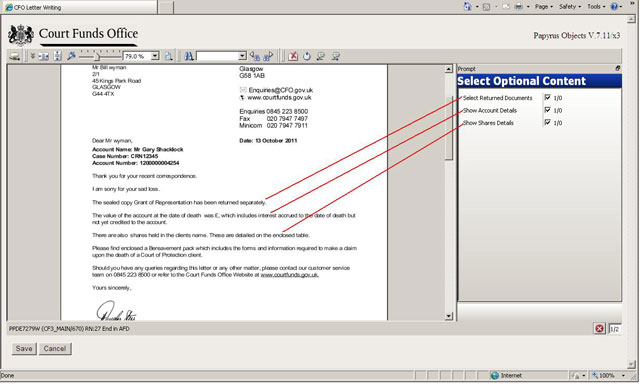Click the Papyrus Objects V.7.11/x3 text

tap(577, 35)
